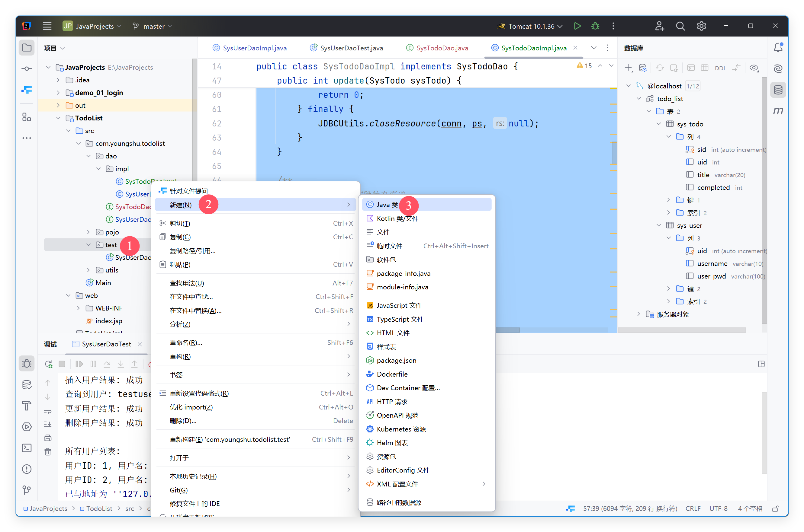The width and height of the screenshot is (804, 532).
Task: Expand the .idea folder
Action: pos(58,80)
